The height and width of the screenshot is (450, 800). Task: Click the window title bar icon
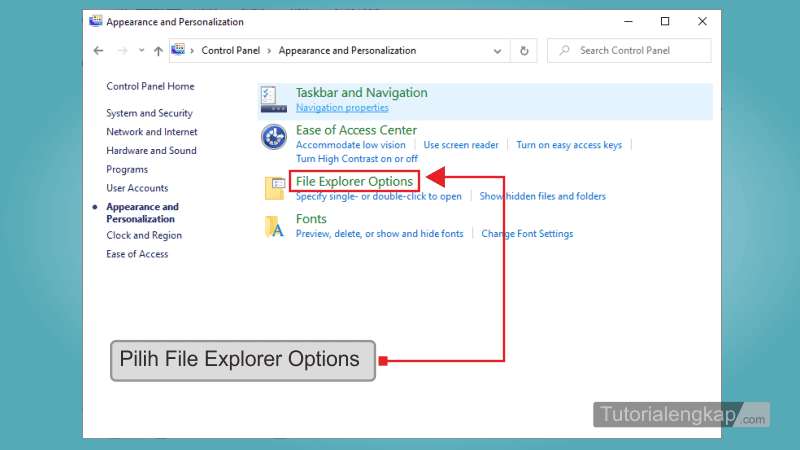point(95,21)
